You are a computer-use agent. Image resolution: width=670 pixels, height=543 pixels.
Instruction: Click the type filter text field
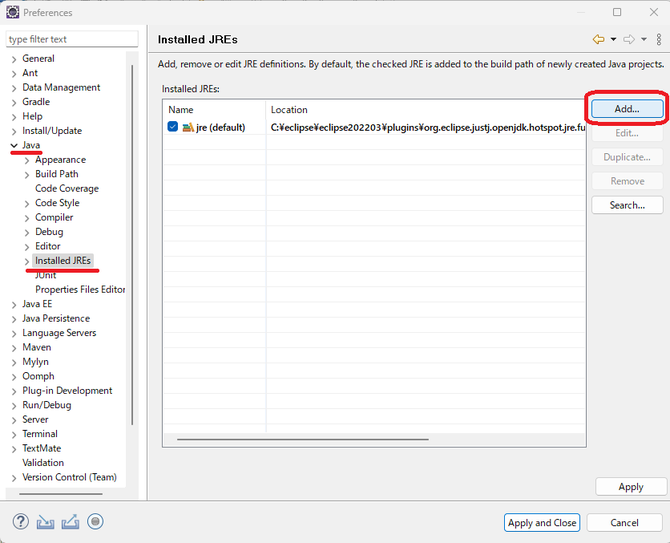72,39
